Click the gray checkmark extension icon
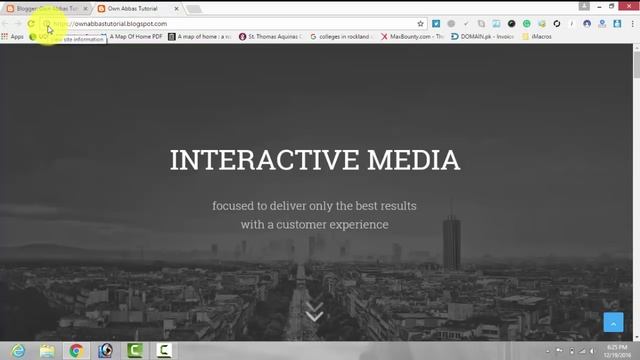 coord(466,24)
